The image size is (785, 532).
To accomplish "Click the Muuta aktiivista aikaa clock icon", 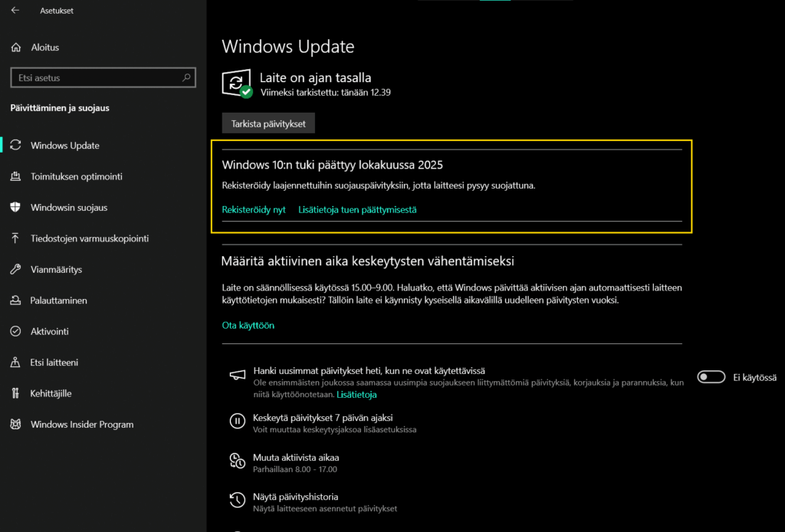I will pyautogui.click(x=238, y=461).
